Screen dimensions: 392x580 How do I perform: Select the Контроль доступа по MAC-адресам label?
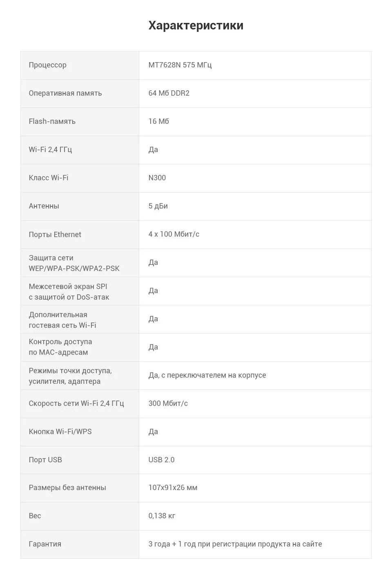coord(60,347)
